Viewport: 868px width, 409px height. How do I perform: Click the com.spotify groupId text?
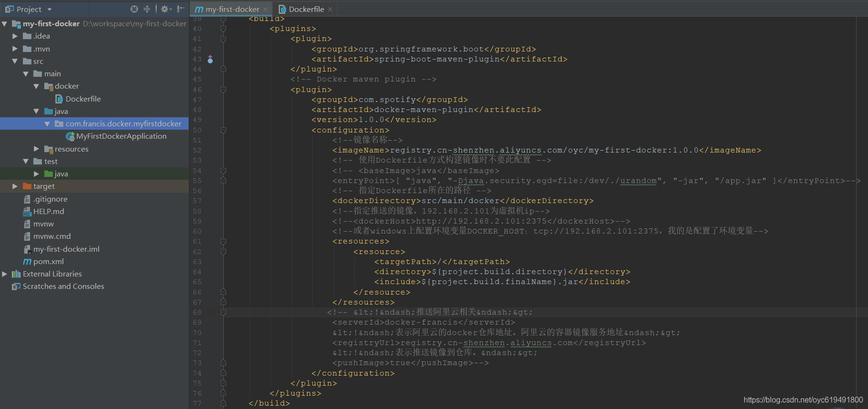pos(389,100)
